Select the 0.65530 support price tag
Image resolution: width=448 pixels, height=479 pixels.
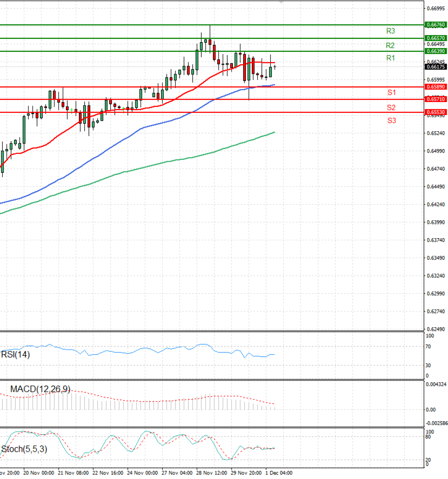click(x=436, y=112)
